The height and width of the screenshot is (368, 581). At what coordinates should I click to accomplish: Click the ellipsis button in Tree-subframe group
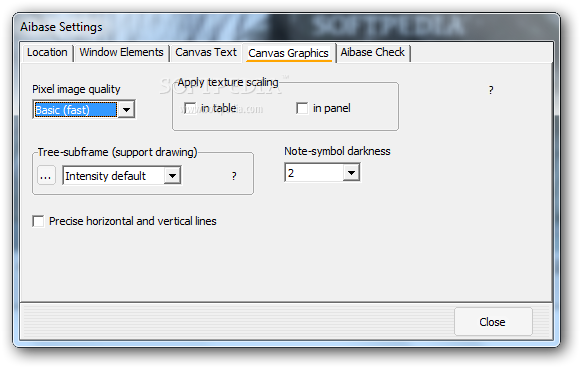click(46, 175)
